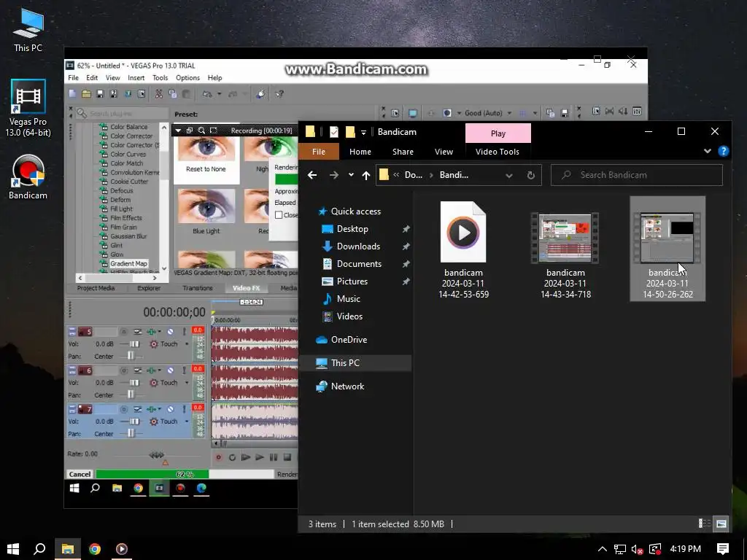Click Play From Start in VEGAS transport
The width and height of the screenshot is (747, 560).
[246, 457]
